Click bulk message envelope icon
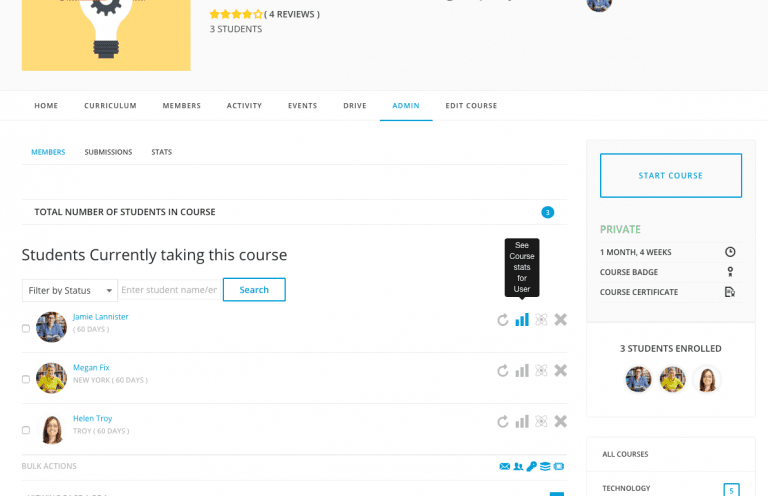This screenshot has width=768, height=496. (x=504, y=466)
